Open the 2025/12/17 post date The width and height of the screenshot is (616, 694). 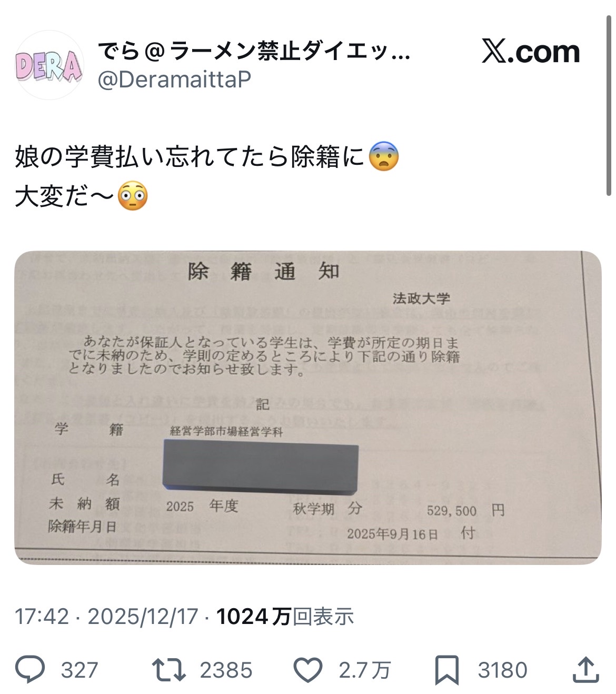[x=143, y=616]
